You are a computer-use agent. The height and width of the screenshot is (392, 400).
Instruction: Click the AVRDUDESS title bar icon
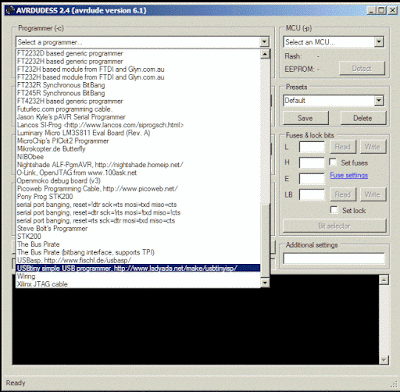pyautogui.click(x=9, y=10)
